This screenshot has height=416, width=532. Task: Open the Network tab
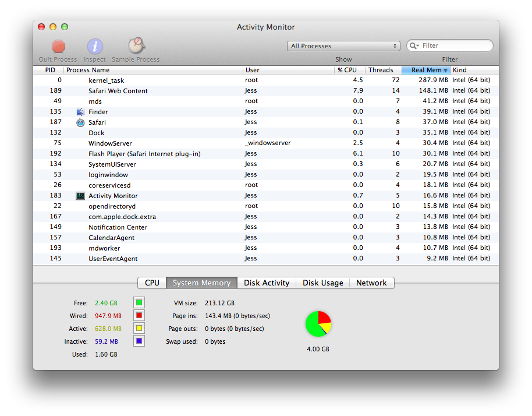click(371, 283)
